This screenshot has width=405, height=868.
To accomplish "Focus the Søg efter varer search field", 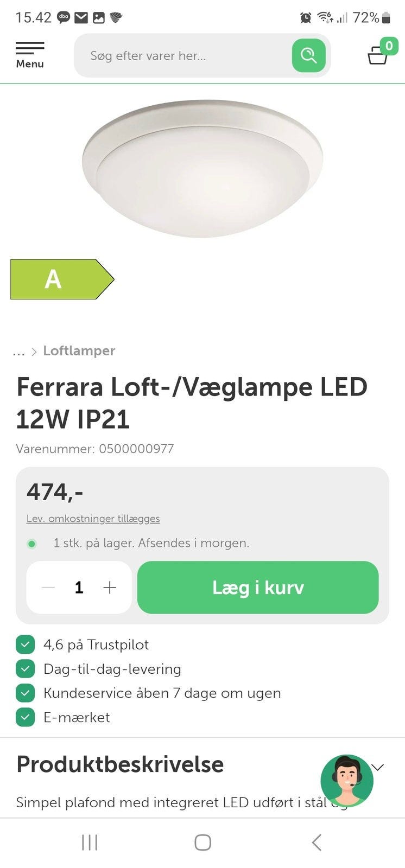I will 185,55.
